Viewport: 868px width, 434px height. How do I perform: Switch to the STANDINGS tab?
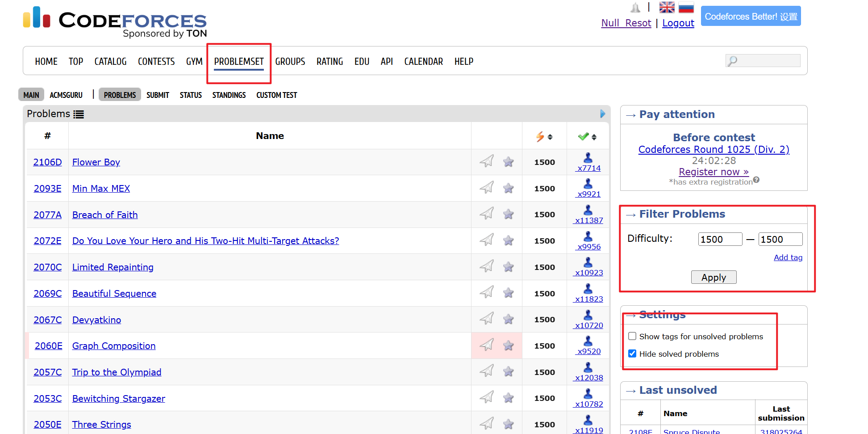[x=229, y=95]
